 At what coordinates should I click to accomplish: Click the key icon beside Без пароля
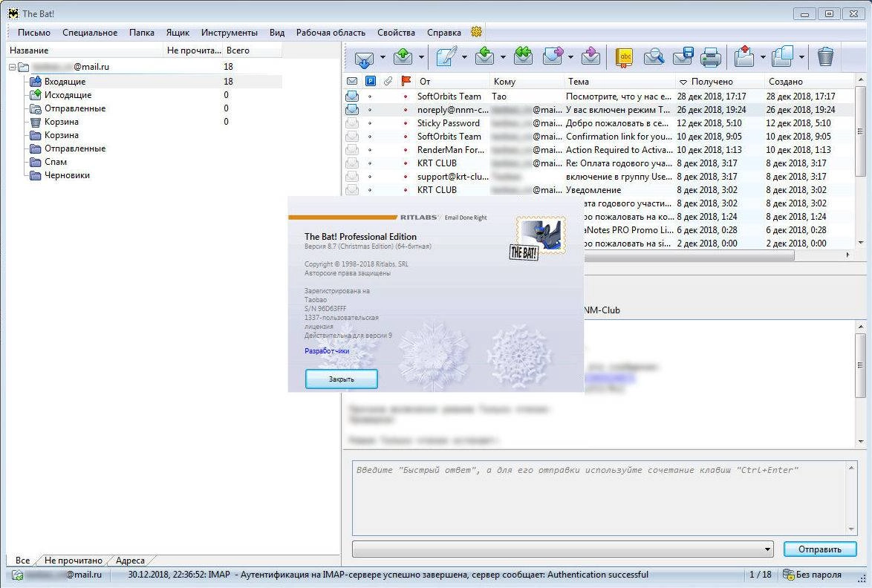pos(788,575)
